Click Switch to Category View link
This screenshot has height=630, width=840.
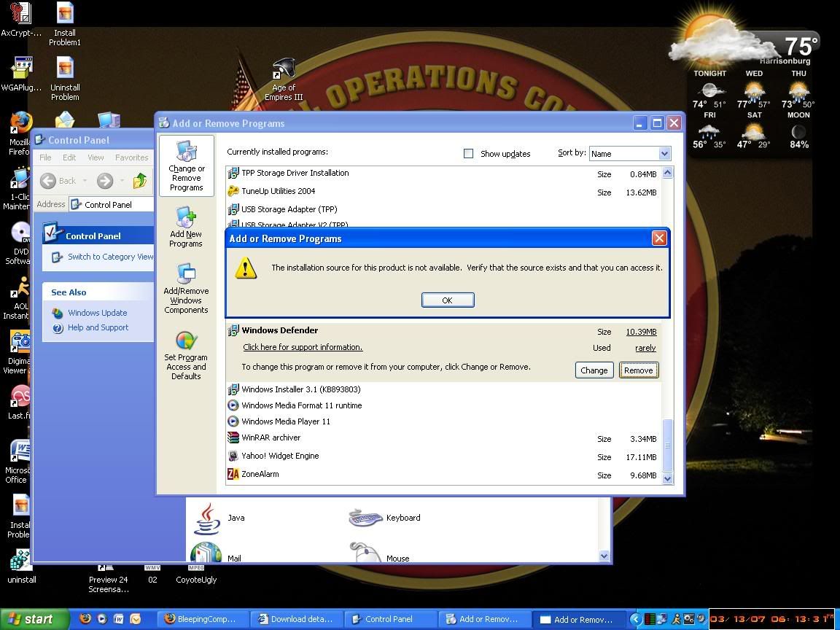110,257
